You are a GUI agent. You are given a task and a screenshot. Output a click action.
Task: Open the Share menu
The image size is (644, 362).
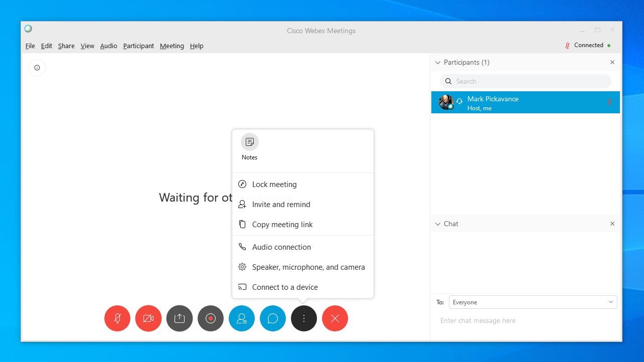(x=66, y=46)
